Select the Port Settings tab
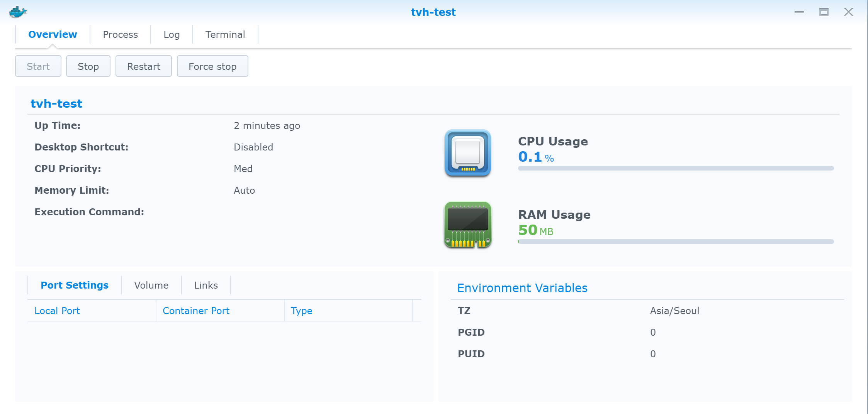Viewport: 868px width, 414px height. tap(75, 285)
